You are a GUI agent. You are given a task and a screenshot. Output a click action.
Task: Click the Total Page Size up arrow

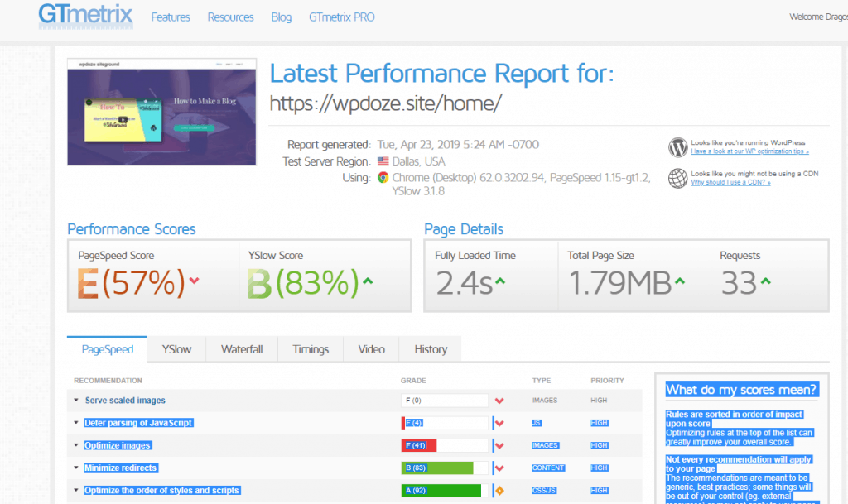click(680, 281)
